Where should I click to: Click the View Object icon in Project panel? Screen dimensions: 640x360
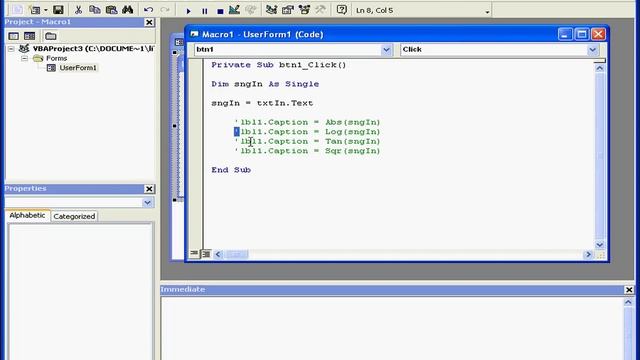[x=29, y=36]
